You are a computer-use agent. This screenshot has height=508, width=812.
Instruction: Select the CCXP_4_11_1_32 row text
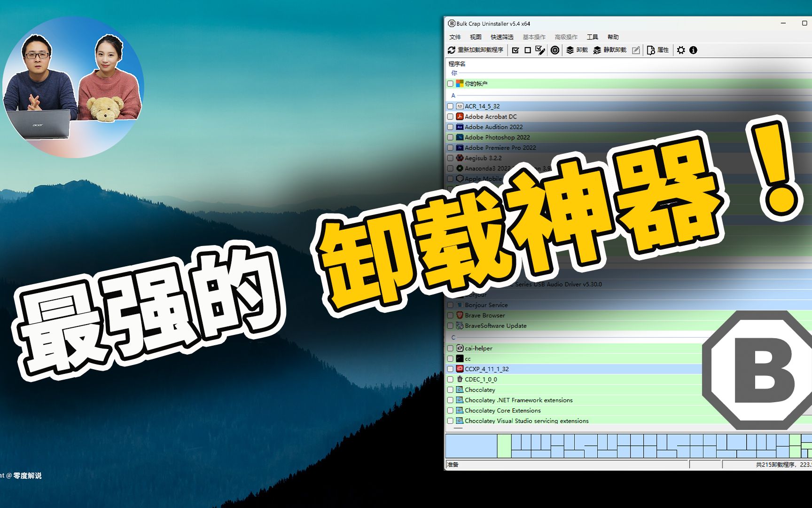pyautogui.click(x=487, y=369)
